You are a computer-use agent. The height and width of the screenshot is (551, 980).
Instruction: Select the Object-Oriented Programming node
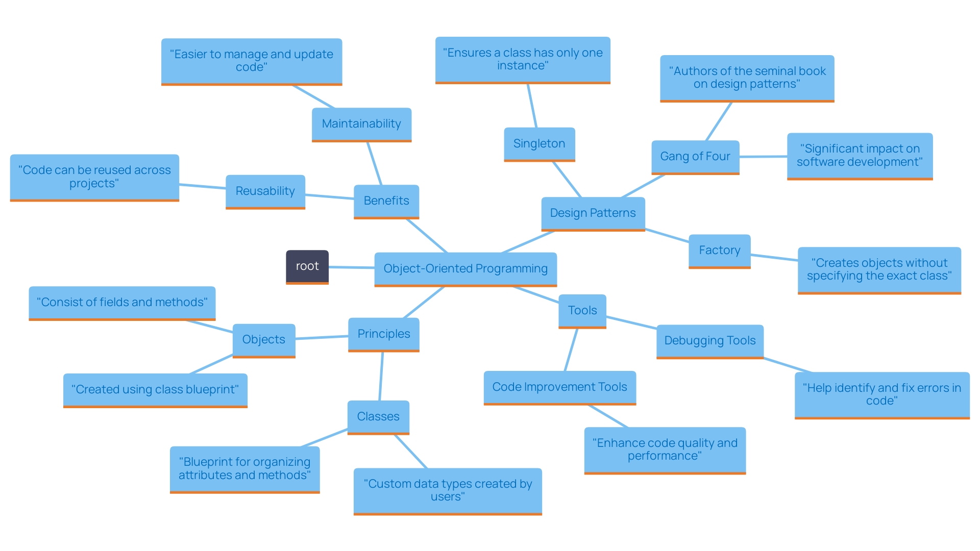coord(468,268)
